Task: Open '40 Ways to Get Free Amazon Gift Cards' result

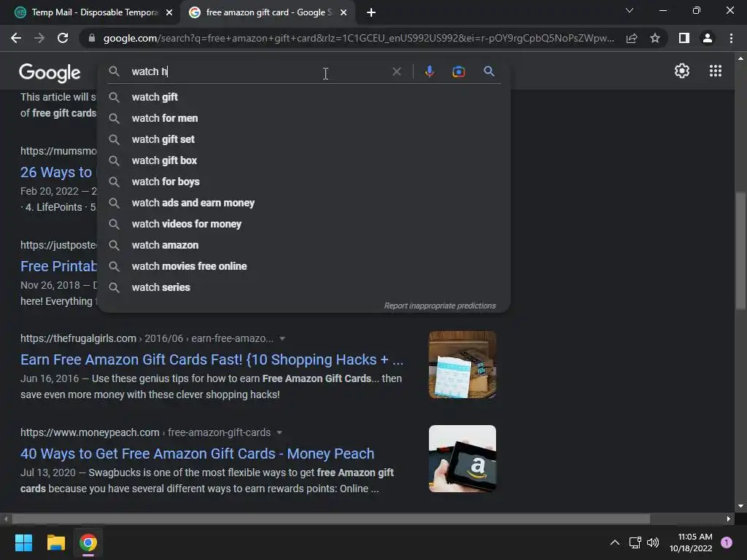Action: tap(197, 454)
